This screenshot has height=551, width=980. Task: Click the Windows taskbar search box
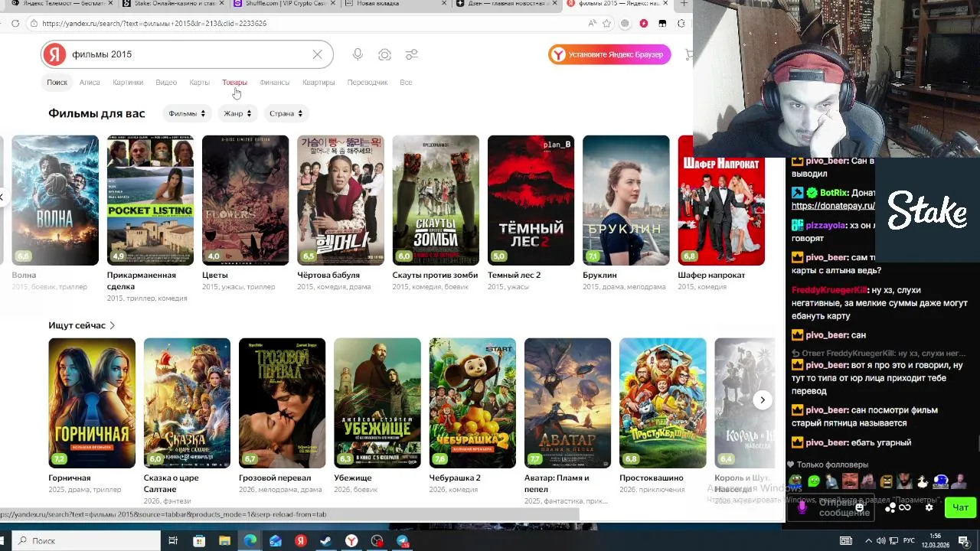click(84, 541)
